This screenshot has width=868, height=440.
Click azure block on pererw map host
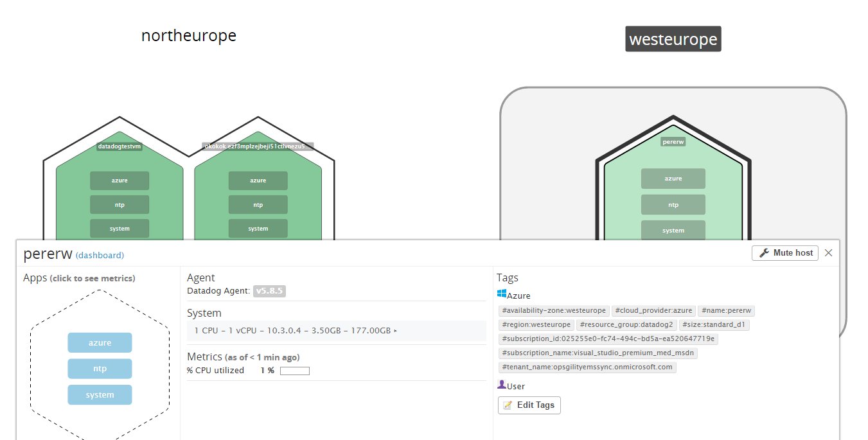point(673,179)
